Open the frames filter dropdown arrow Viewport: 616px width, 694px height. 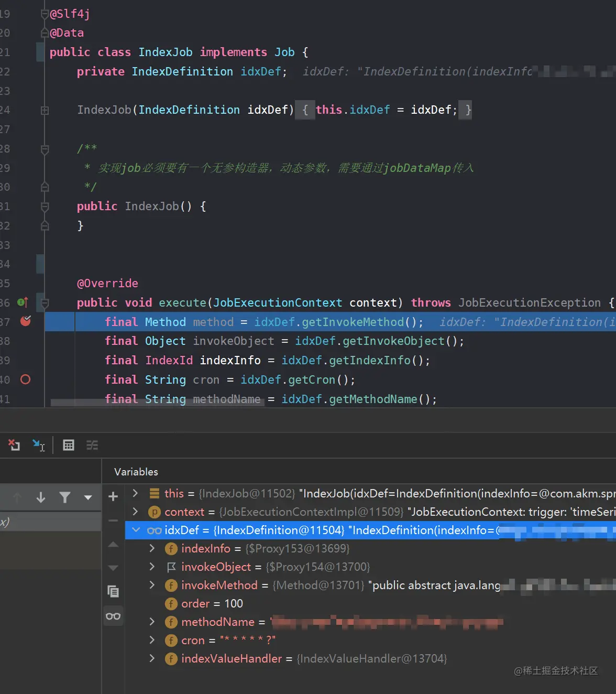(x=88, y=497)
